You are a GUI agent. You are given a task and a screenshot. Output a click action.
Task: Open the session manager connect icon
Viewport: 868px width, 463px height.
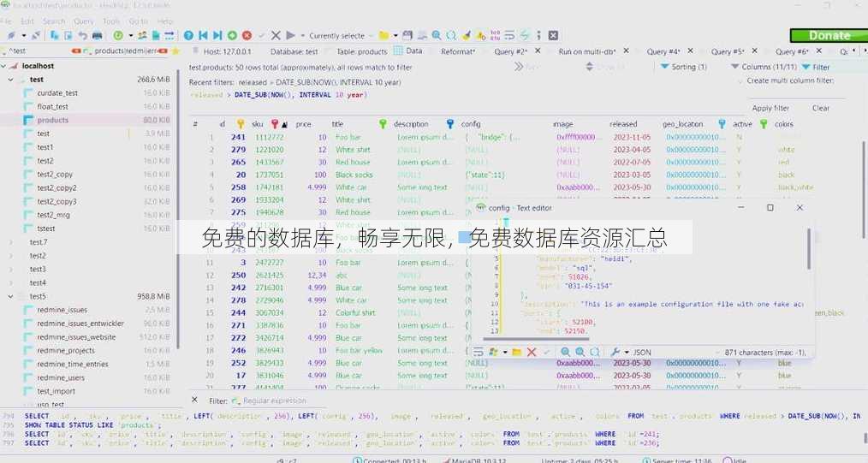(11, 35)
